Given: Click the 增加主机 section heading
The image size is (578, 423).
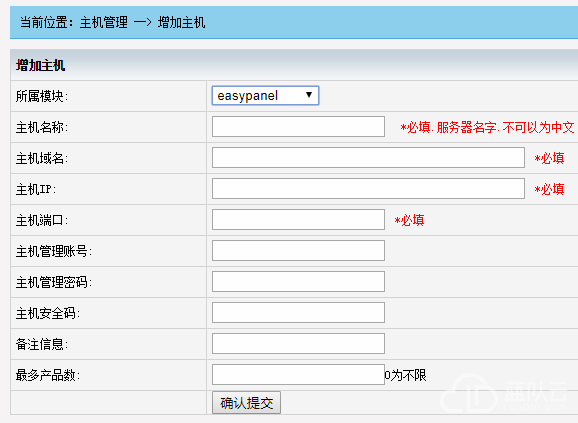Looking at the screenshot, I should [x=41, y=66].
